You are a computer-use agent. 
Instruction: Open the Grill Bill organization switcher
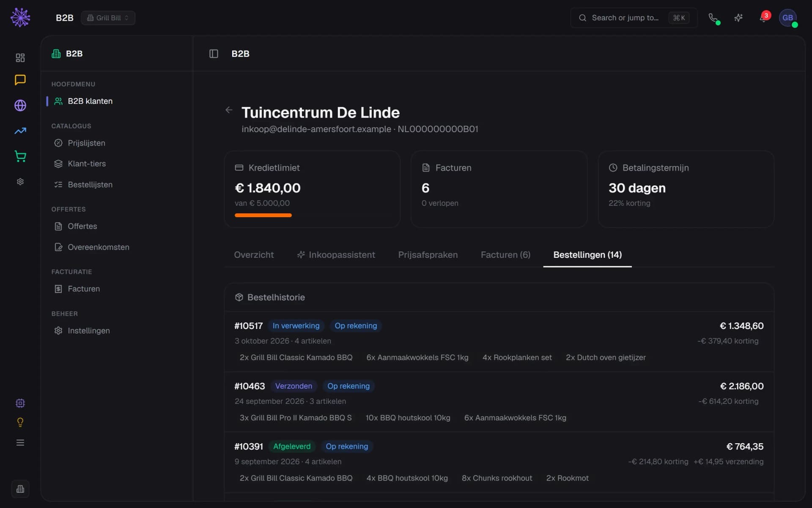pyautogui.click(x=108, y=18)
